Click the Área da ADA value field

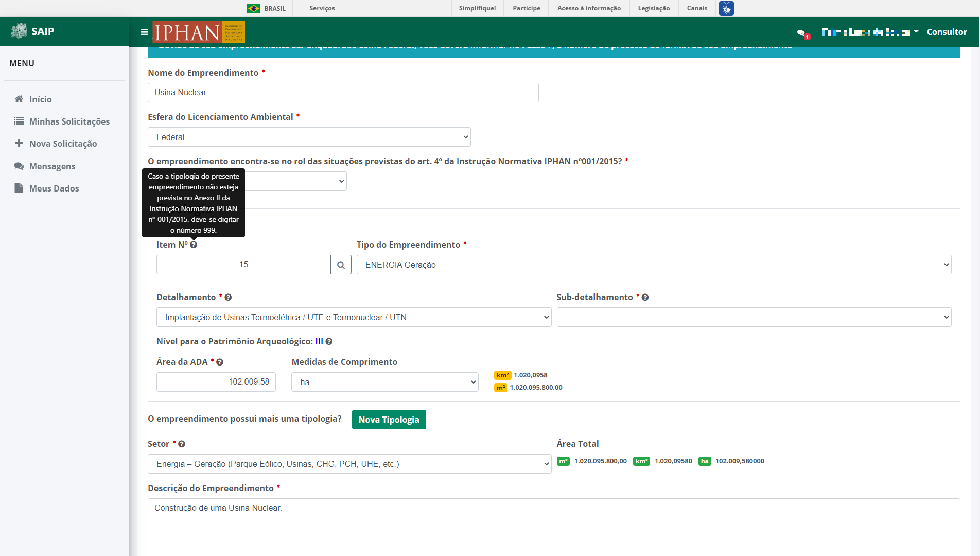pyautogui.click(x=216, y=382)
